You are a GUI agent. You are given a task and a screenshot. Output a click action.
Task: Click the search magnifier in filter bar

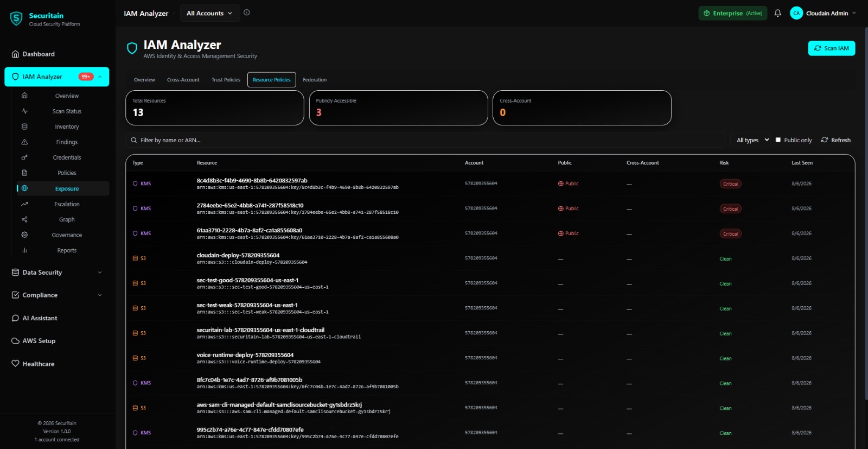[134, 140]
